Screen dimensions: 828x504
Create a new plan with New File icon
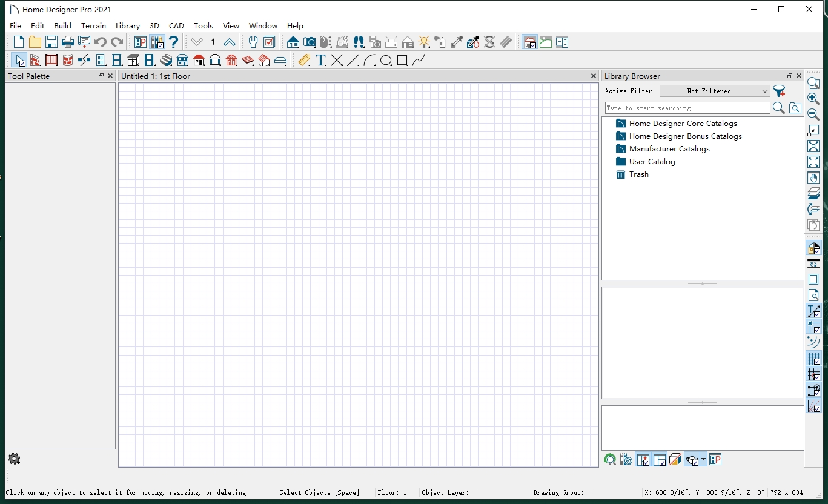[x=19, y=42]
